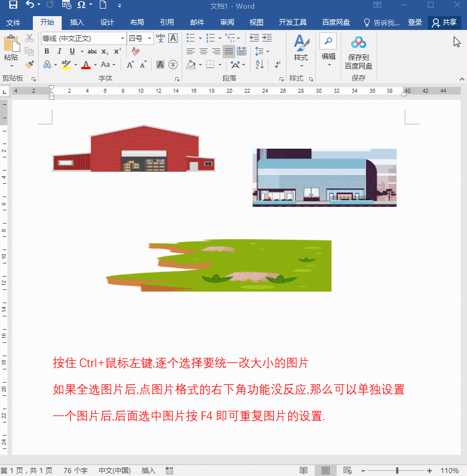Click the Clear Formatting eraser icon
Image resolution: width=467 pixels, height=476 pixels.
point(135,51)
